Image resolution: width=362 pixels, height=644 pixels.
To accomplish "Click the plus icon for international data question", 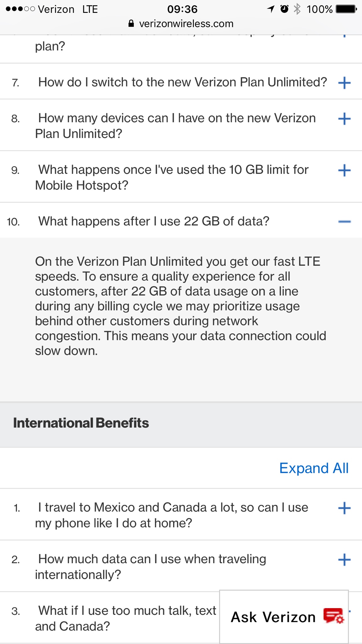I will 344,560.
